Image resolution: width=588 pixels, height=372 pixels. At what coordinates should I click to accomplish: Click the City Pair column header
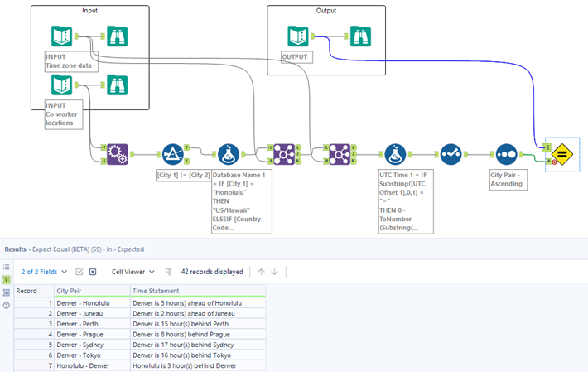[92, 291]
